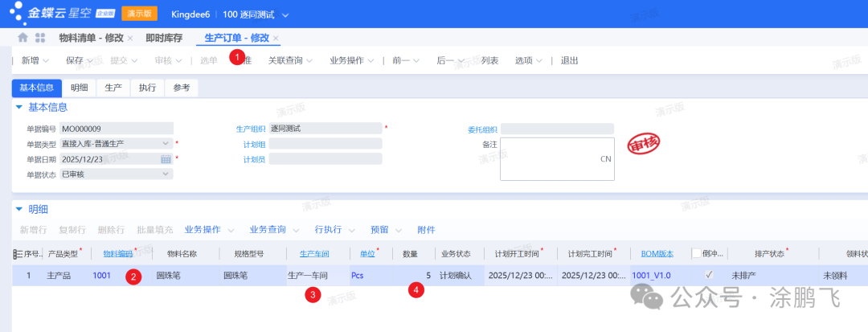
Task: Click the home icon in tab bar
Action: click(23, 38)
